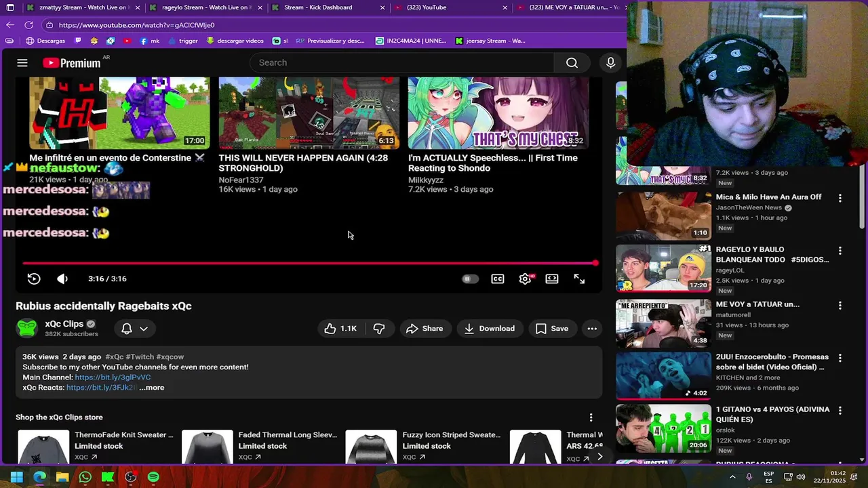Open the Main Channel bit.ly link

click(113, 377)
